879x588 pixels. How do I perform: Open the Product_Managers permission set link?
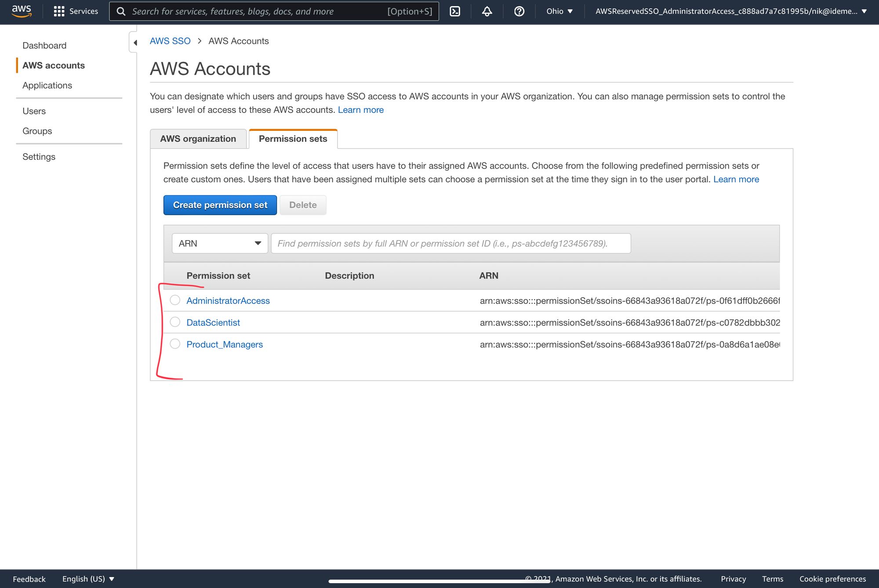(x=225, y=345)
